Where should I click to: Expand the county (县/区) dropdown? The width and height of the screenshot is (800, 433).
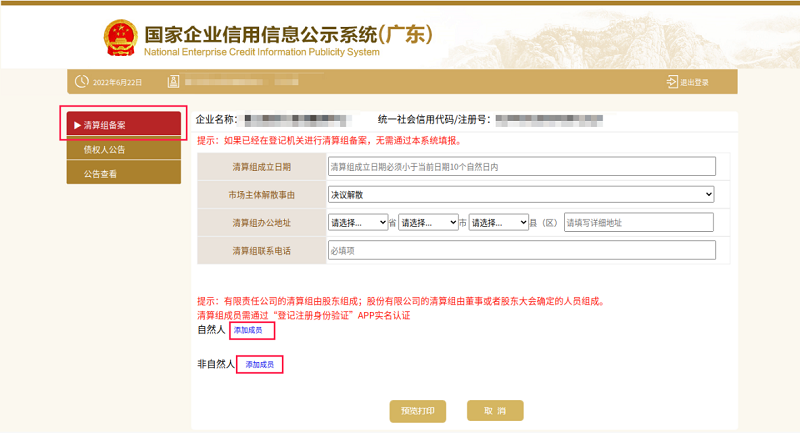[498, 222]
